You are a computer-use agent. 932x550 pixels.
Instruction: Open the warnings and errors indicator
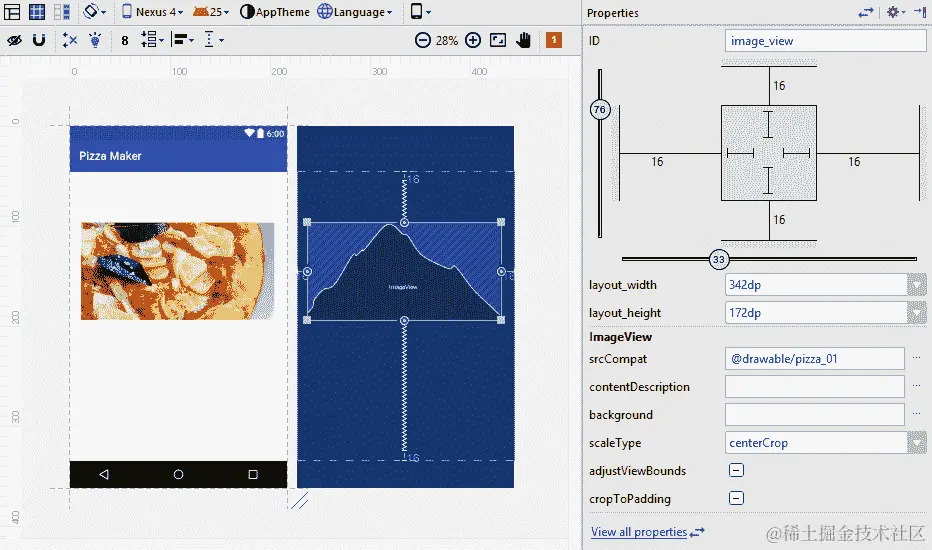pyautogui.click(x=554, y=40)
